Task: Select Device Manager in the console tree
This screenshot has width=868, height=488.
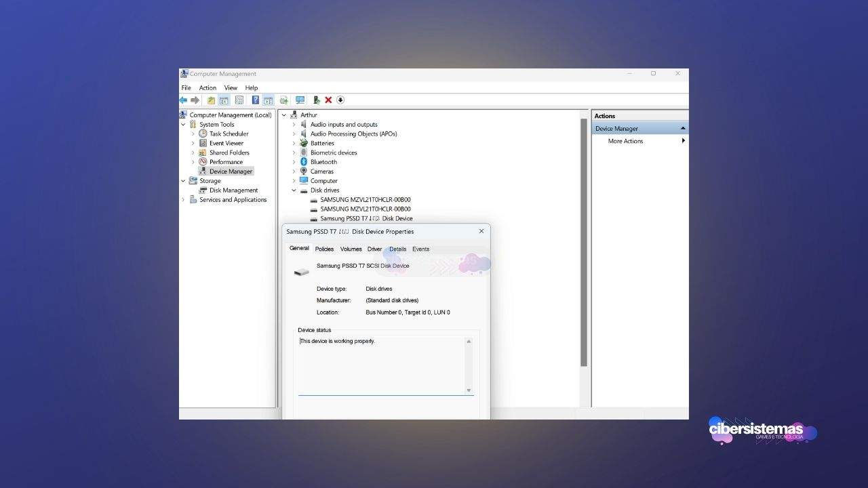Action: point(231,171)
